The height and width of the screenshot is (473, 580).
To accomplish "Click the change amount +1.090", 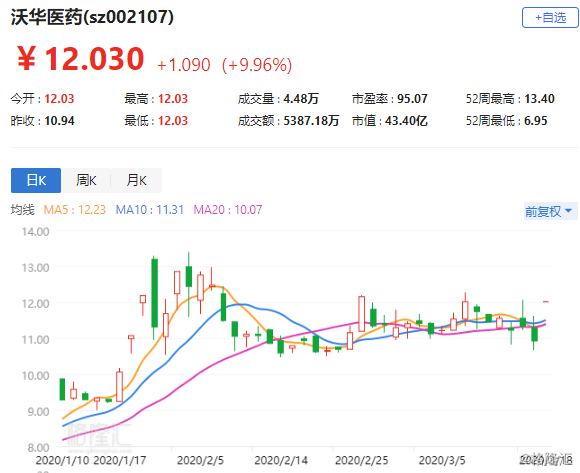I will click(184, 65).
